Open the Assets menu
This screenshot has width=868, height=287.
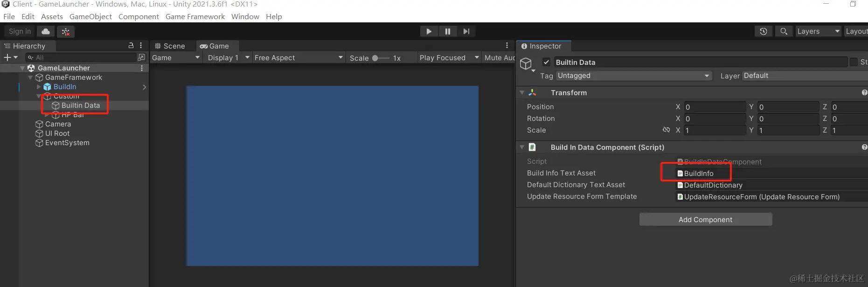tap(52, 16)
